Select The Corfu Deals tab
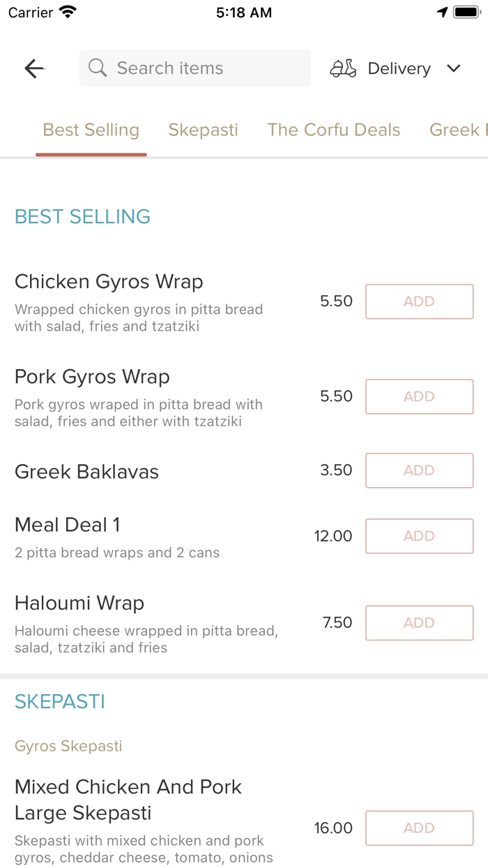 coord(334,130)
